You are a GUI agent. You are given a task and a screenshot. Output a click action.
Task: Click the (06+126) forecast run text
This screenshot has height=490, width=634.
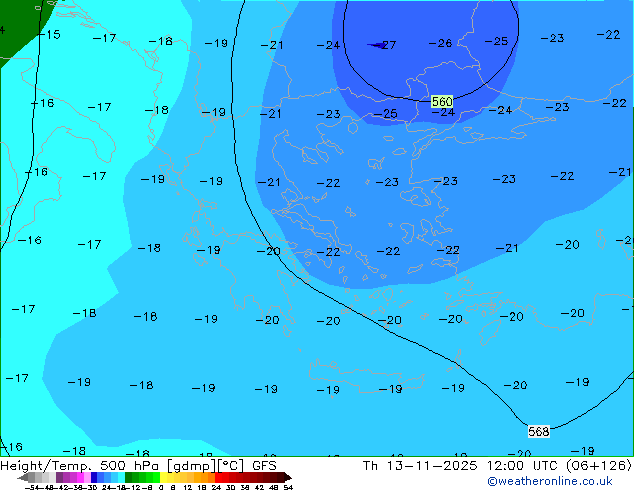pos(598,466)
